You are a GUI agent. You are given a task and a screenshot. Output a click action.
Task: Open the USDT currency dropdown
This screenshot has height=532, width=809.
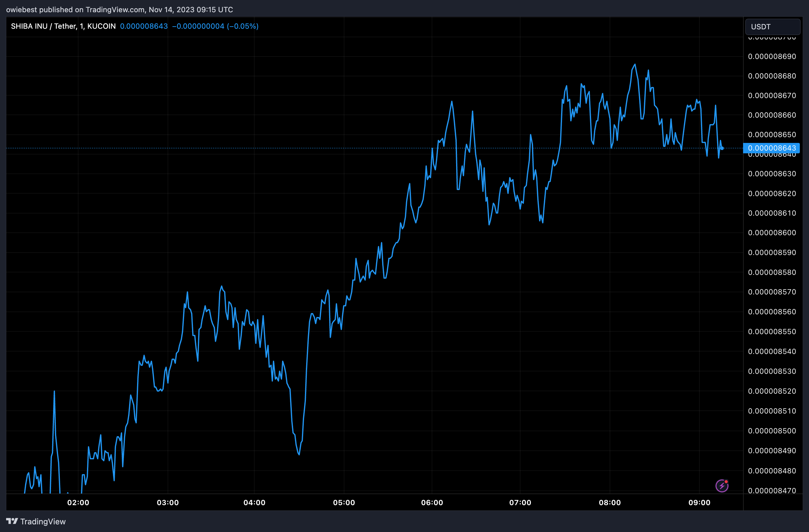click(772, 27)
